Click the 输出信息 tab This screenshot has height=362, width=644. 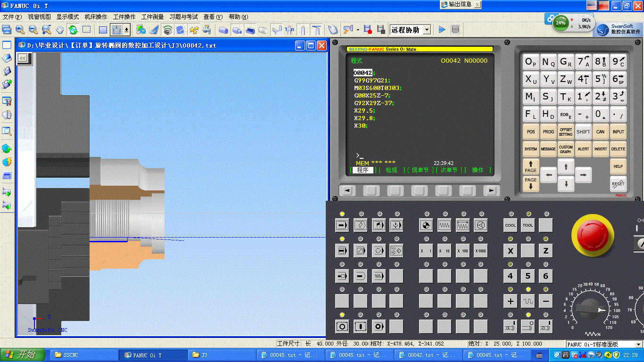coord(460,4)
